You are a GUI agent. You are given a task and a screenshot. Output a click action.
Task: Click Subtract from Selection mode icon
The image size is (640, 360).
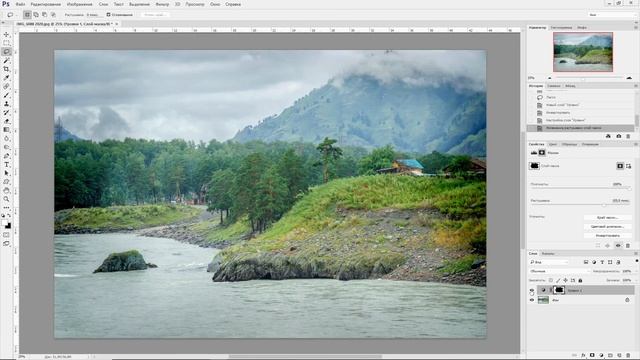click(x=44, y=15)
